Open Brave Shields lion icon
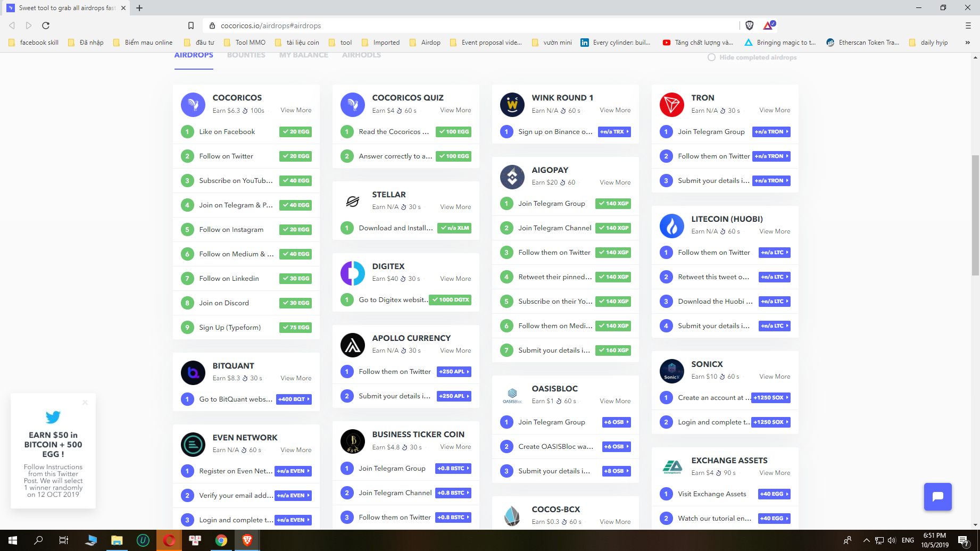The image size is (980, 551). 750,26
